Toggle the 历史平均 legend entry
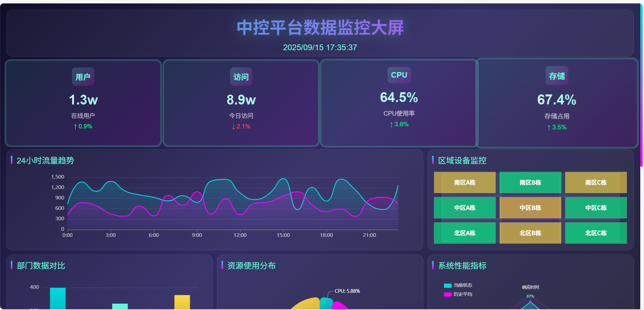Screen dimensions: 644x310 458,294
